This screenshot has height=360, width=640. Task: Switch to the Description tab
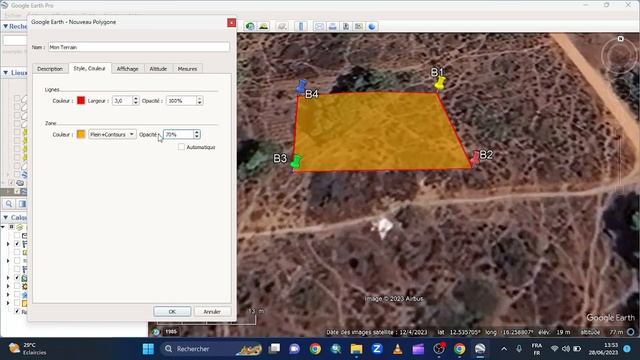point(50,69)
